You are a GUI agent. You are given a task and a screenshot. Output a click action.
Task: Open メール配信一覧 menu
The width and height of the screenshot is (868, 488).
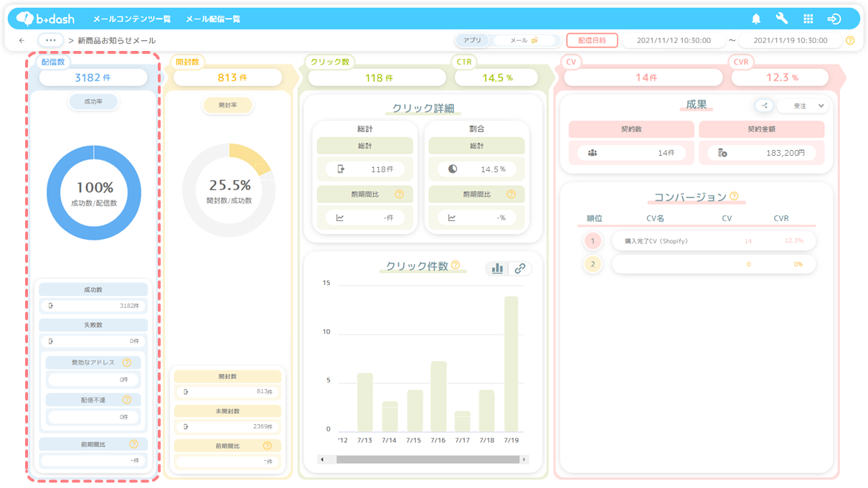[213, 19]
